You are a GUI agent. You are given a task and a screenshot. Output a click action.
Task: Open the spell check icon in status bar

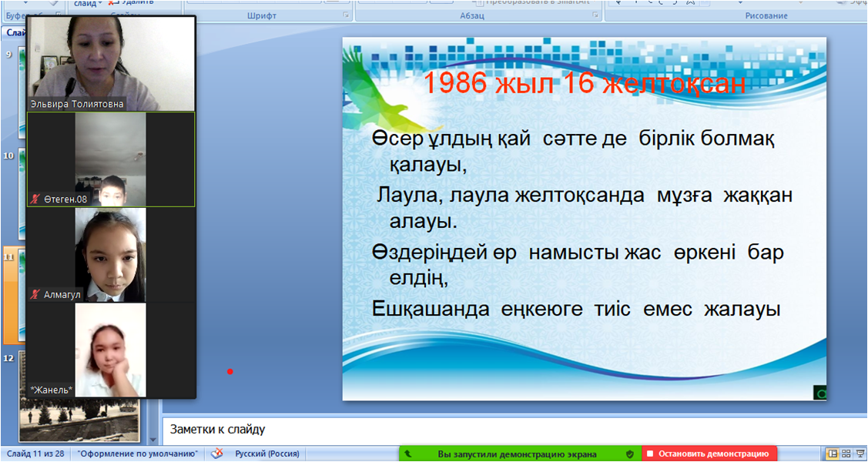click(x=218, y=454)
